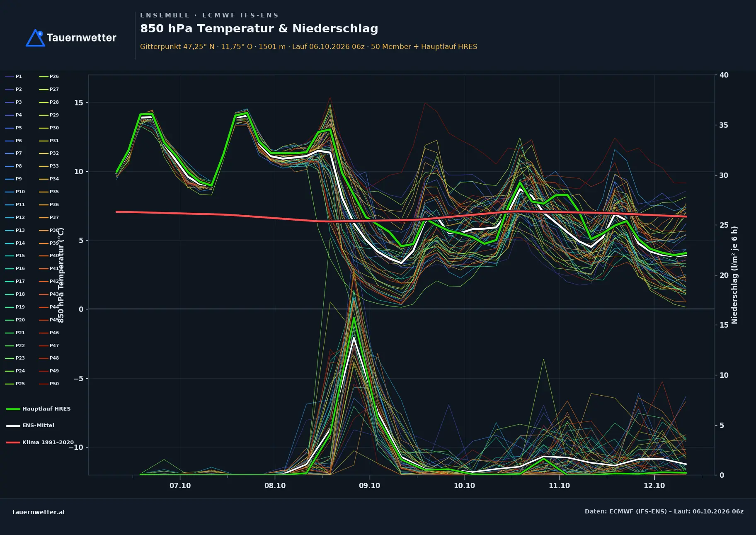Screen dimensions: 756x535
Task: Toggle legend entry P5
Action: [x=14, y=128]
